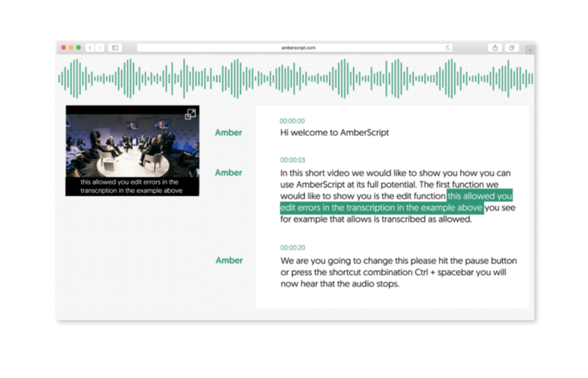Reload the page via refresh icon
588x378 pixels.
tap(447, 48)
